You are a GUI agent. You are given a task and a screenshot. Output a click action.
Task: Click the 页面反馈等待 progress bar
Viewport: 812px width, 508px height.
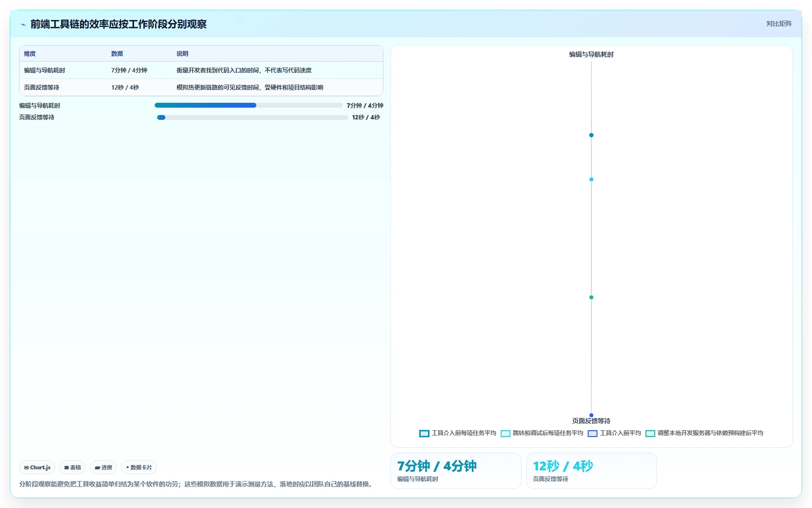coord(252,117)
